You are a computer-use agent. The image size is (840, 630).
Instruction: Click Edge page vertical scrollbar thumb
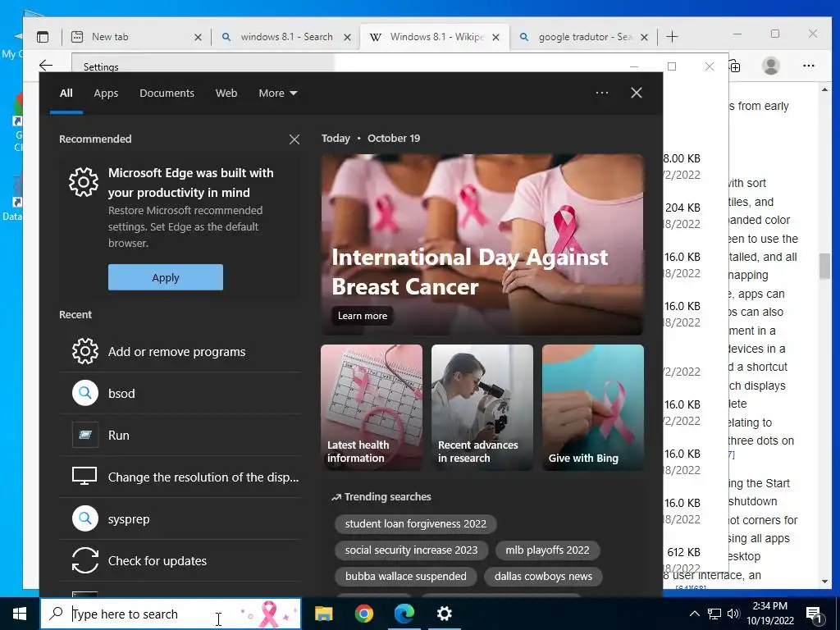coord(824,266)
